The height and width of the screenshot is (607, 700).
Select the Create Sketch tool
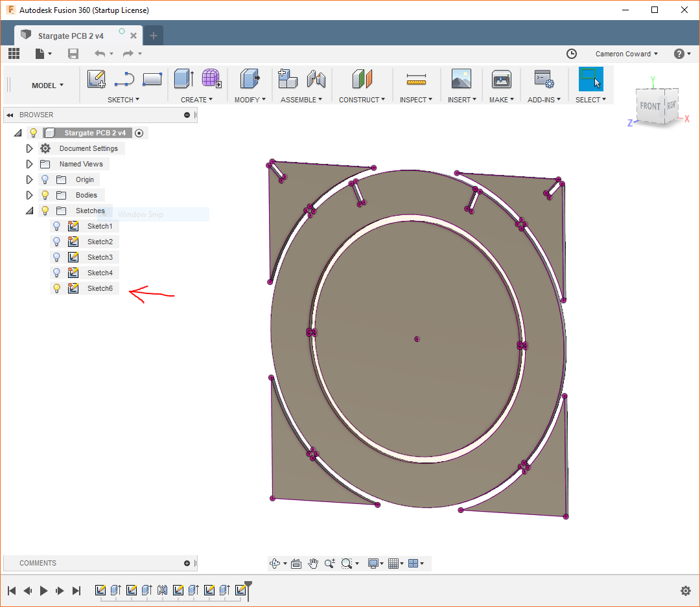click(x=97, y=78)
